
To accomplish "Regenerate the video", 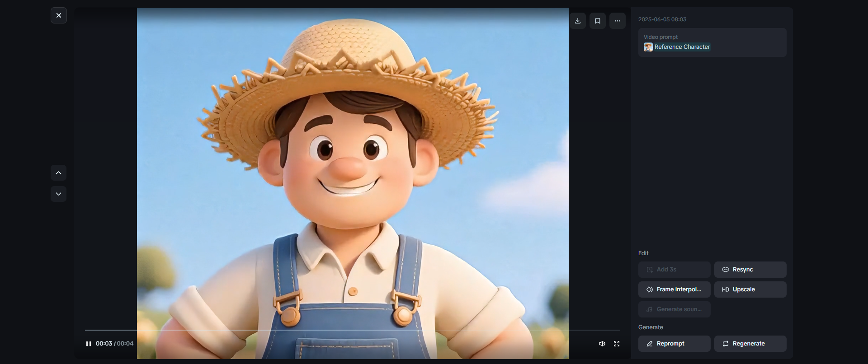I will pyautogui.click(x=750, y=344).
